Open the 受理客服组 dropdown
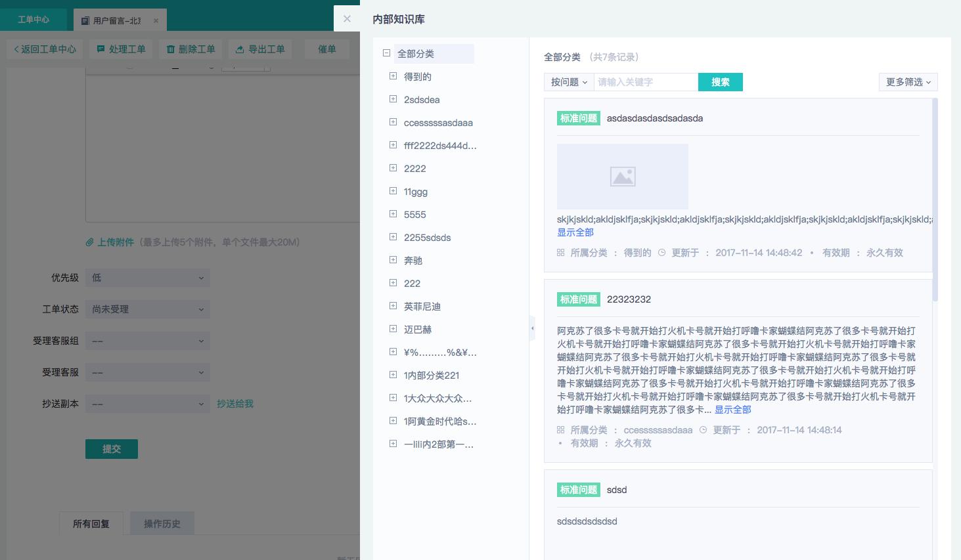 [148, 341]
